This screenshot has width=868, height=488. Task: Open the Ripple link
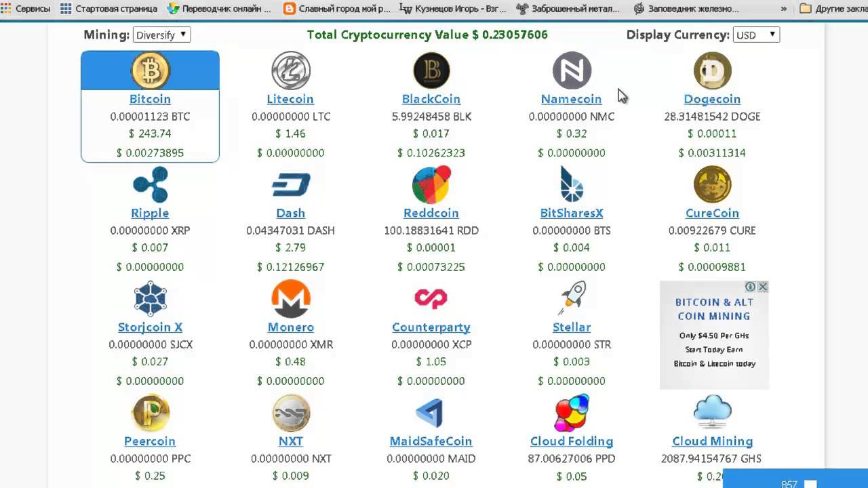(150, 213)
